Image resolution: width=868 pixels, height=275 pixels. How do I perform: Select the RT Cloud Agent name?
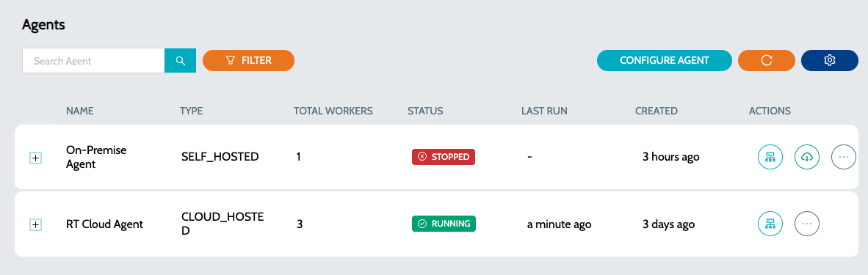pos(104,224)
